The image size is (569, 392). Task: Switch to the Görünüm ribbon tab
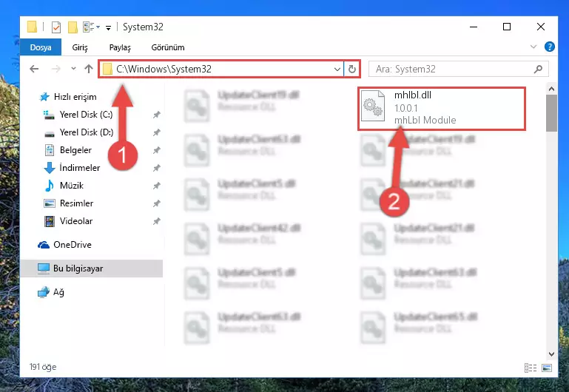(168, 47)
